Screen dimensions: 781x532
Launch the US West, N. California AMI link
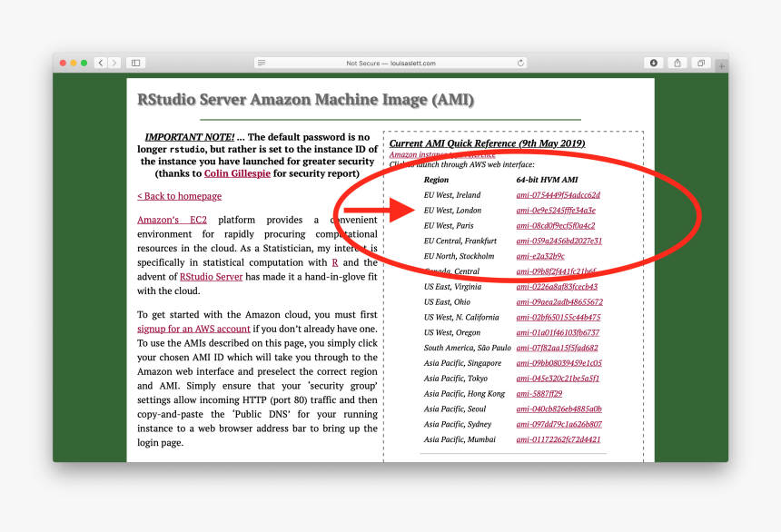tap(559, 318)
